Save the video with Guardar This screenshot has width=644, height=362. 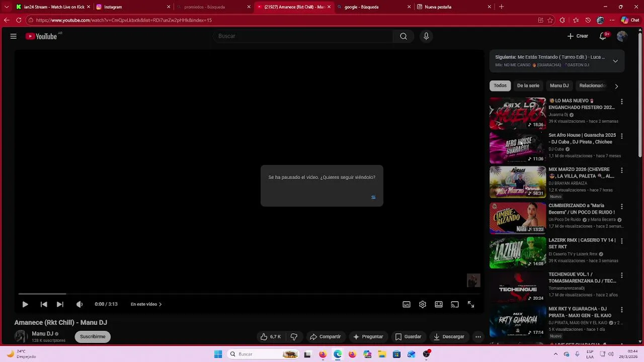point(408,337)
